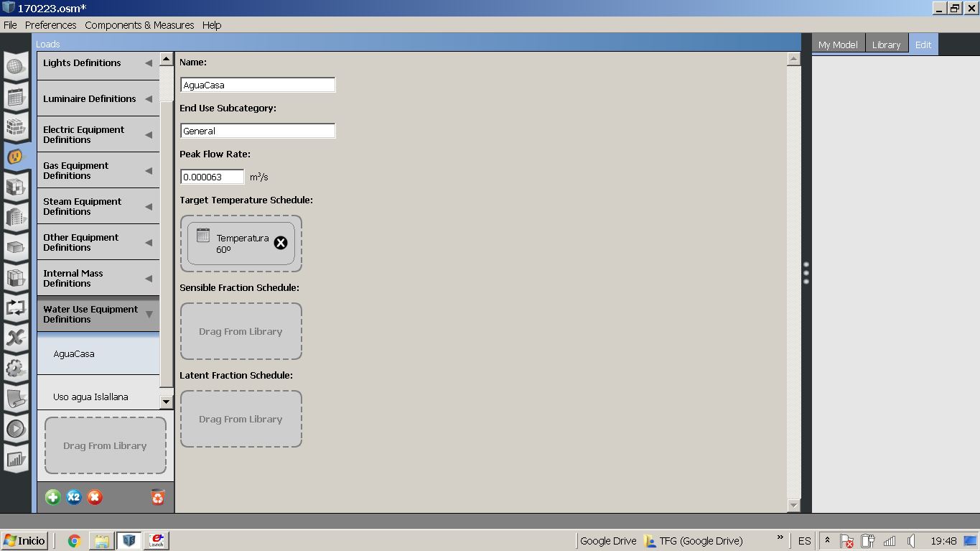Screen dimensions: 980x551
Task: Purge unused objects with trash icon
Action: 158,497
